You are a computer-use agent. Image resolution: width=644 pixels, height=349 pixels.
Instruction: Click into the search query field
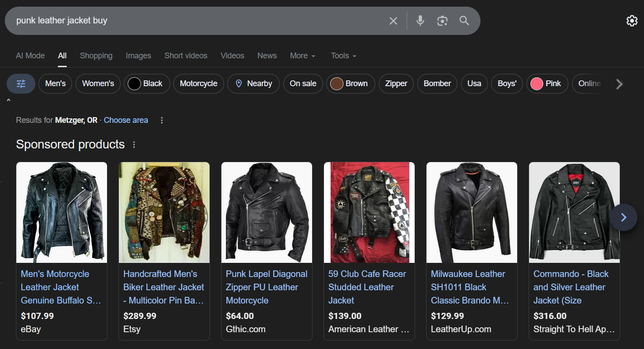[x=199, y=21]
